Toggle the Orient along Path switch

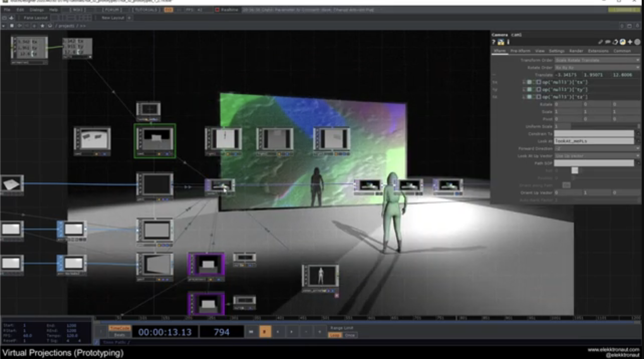tap(566, 185)
